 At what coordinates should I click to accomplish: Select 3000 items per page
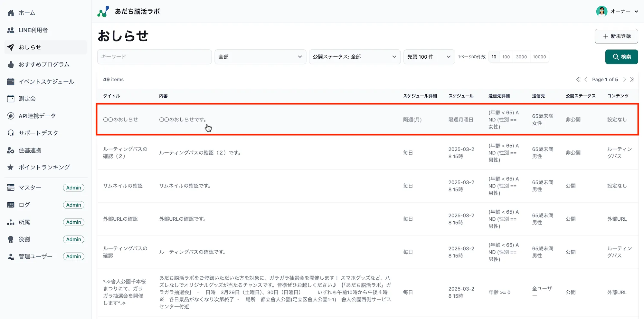521,57
